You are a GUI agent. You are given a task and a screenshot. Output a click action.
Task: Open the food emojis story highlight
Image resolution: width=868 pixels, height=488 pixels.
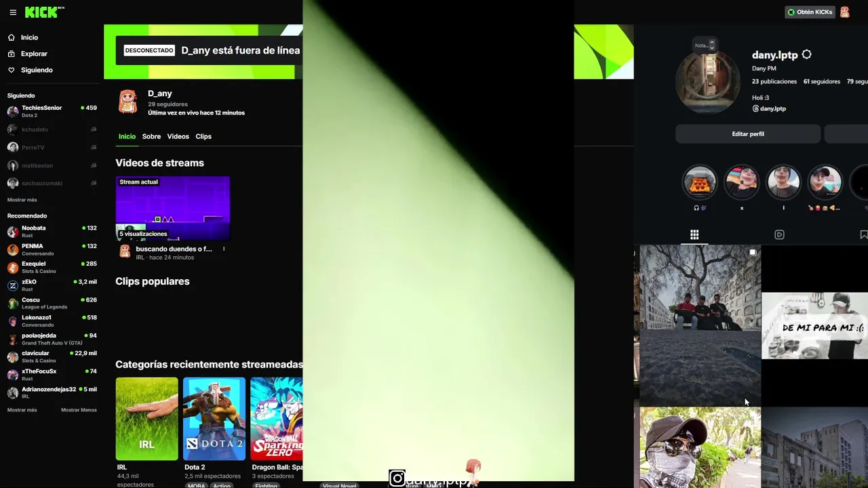pyautogui.click(x=825, y=183)
